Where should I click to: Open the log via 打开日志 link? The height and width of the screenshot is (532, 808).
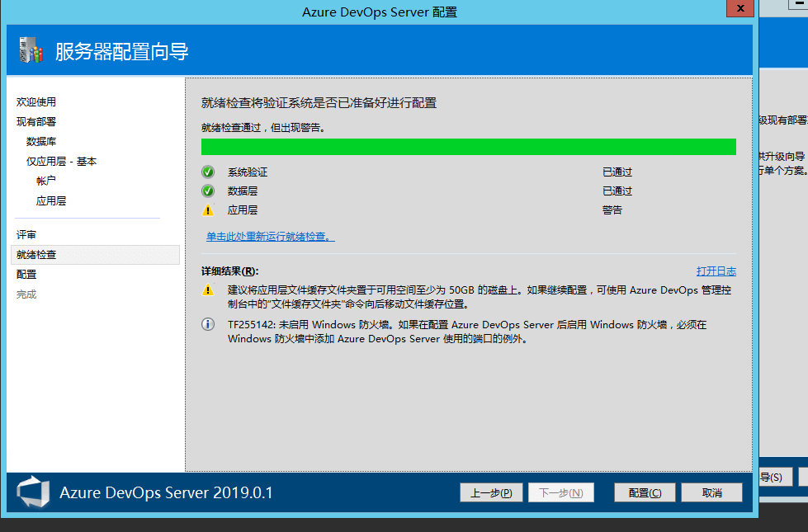tap(716, 271)
